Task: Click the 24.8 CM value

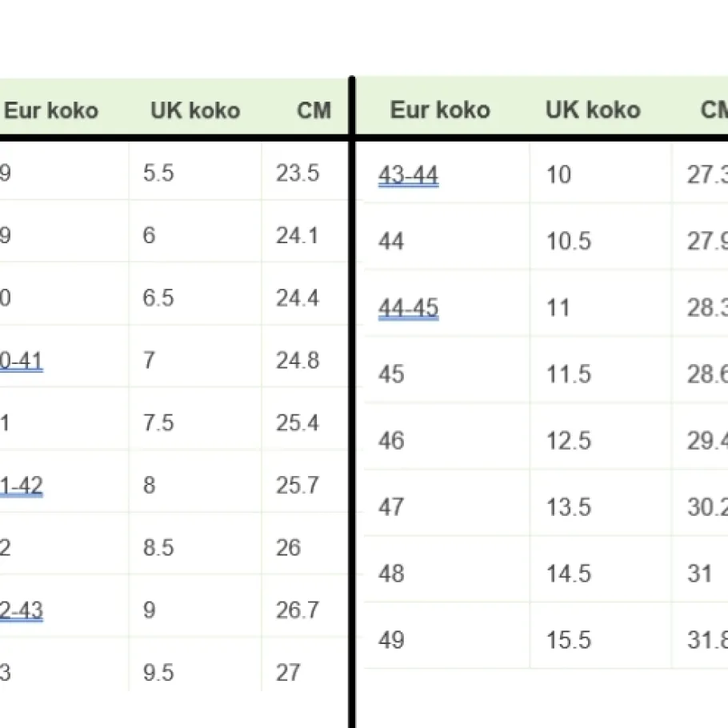Action: point(298,361)
